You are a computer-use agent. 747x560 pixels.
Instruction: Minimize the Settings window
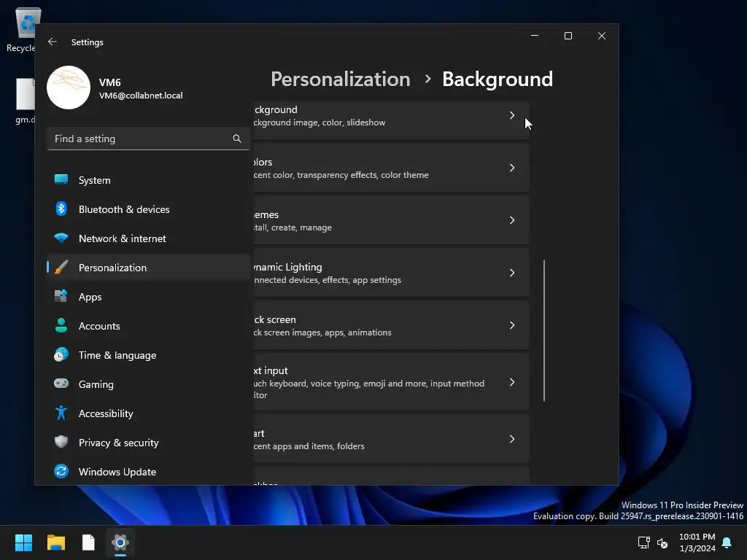(x=535, y=36)
